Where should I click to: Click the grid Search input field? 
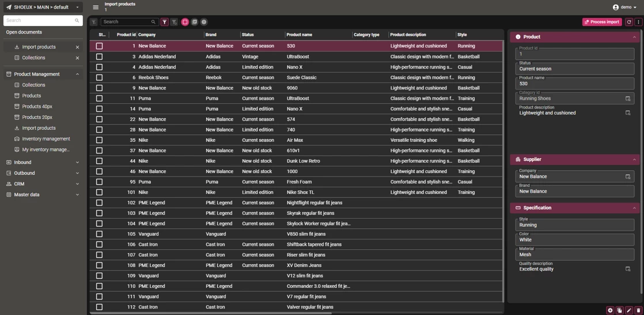pyautogui.click(x=126, y=22)
